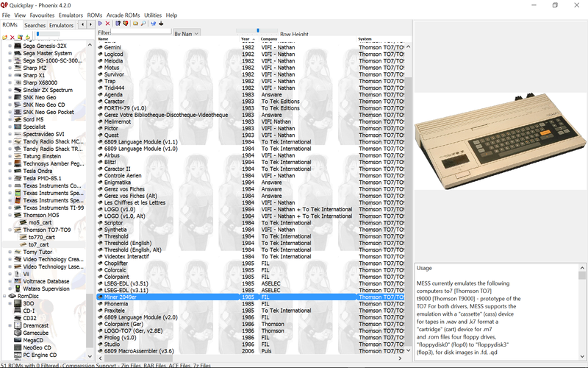Click the Sinclair ZX Spectrum tree icon
The height and width of the screenshot is (368, 588).
(17, 90)
